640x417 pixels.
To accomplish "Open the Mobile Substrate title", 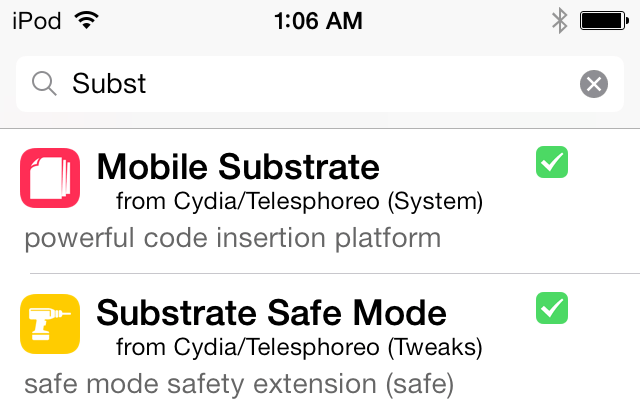I will (x=238, y=167).
